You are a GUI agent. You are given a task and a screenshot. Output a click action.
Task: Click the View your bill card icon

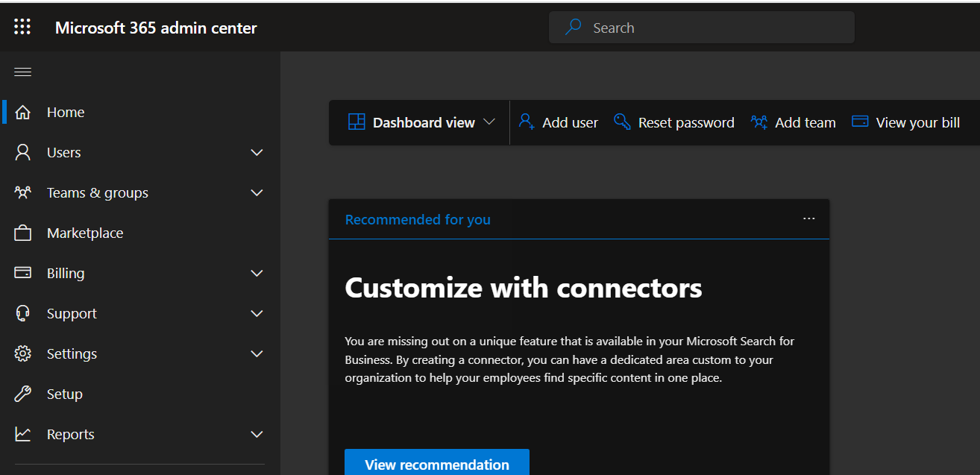(x=860, y=122)
